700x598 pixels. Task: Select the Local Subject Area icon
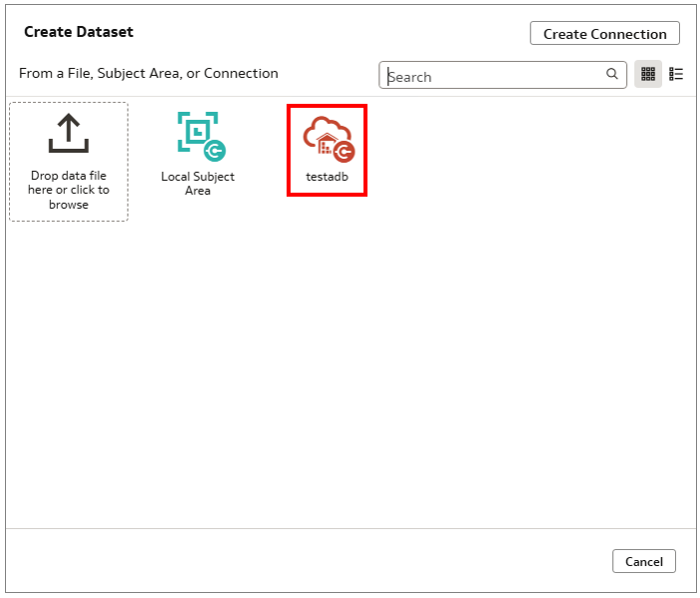tap(199, 136)
